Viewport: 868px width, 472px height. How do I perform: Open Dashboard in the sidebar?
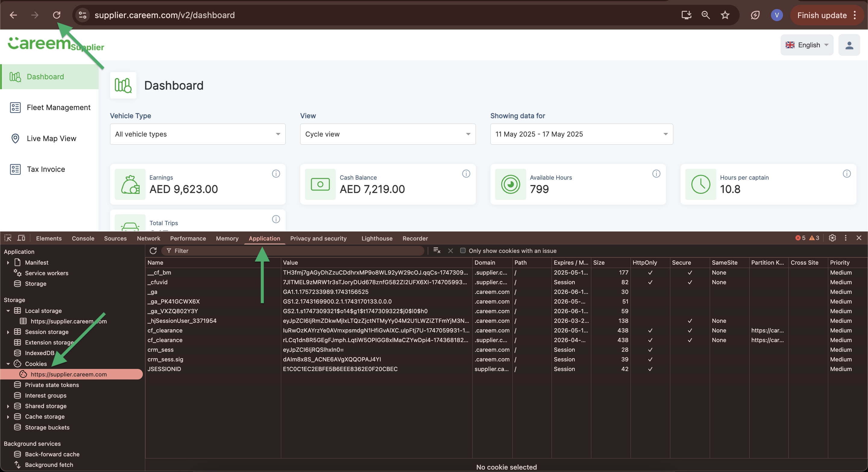pos(50,77)
